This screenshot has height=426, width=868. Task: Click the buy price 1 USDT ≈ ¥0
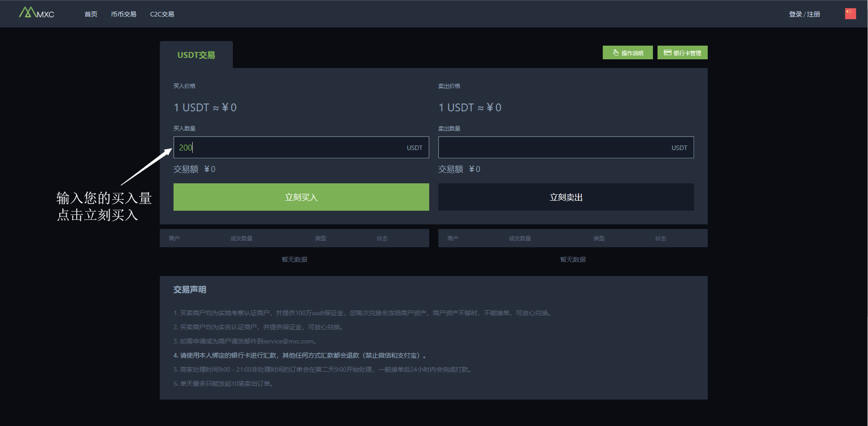point(205,107)
